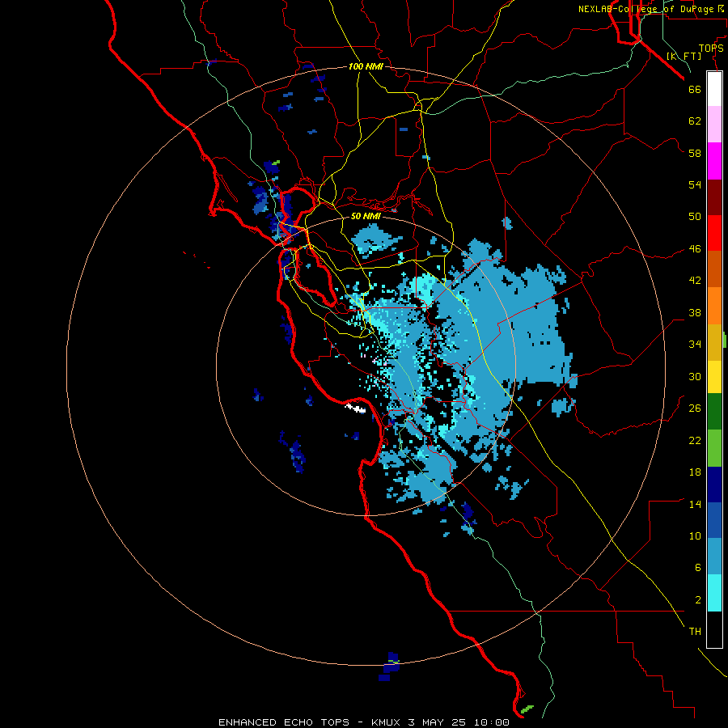Select the 22 legend number

tap(695, 441)
